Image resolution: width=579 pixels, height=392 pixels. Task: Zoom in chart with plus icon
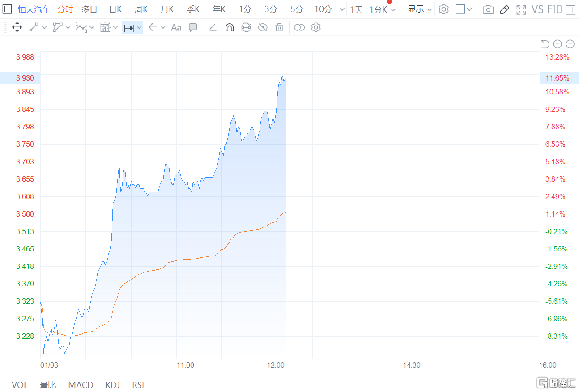[x=570, y=44]
